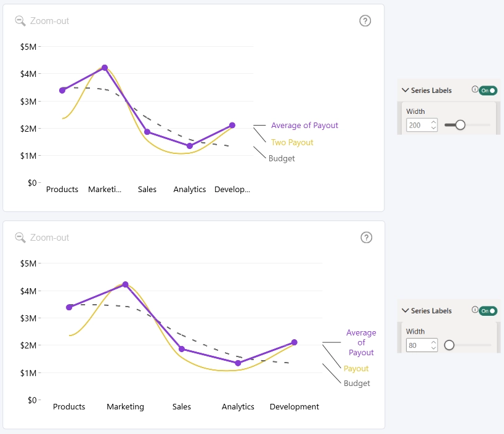504x434 pixels.
Task: Decrease the 80 width using the down stepper arrow
Action: [434, 348]
